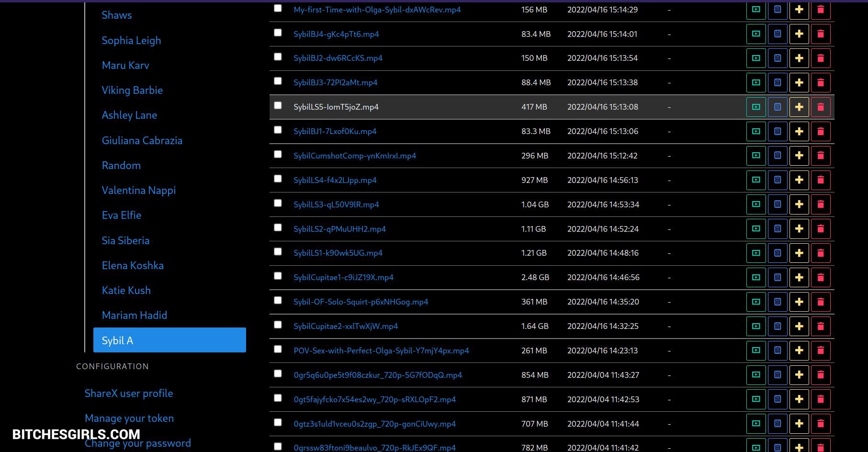The width and height of the screenshot is (868, 452).
Task: Click the blue clipboard icon for 0gr5q6u0pe5t9f08czkur_720p file
Action: [778, 375]
